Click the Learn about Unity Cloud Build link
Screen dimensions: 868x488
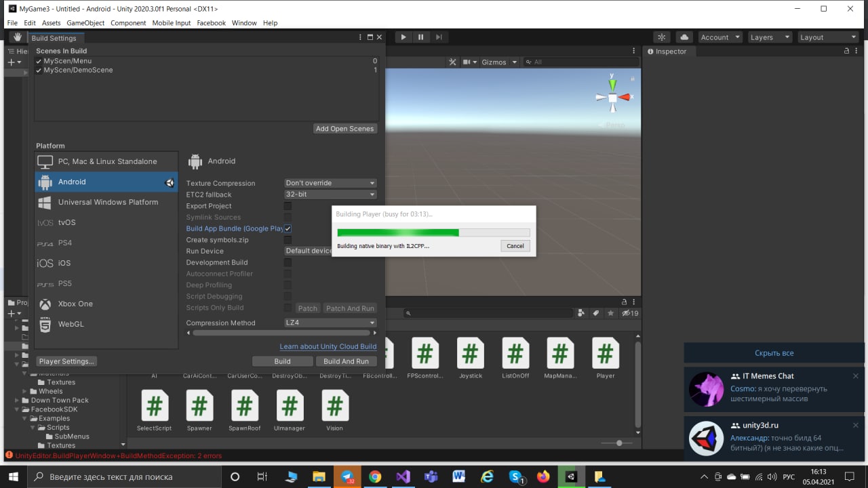coord(328,346)
